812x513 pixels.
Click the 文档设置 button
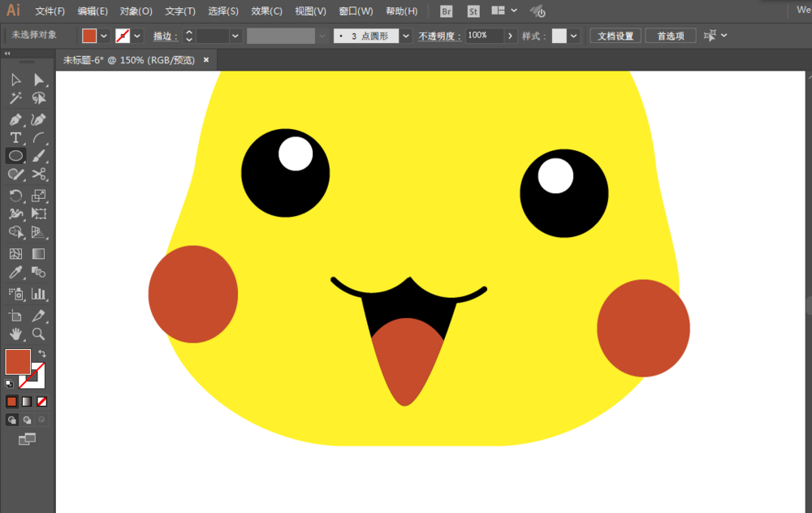click(615, 36)
